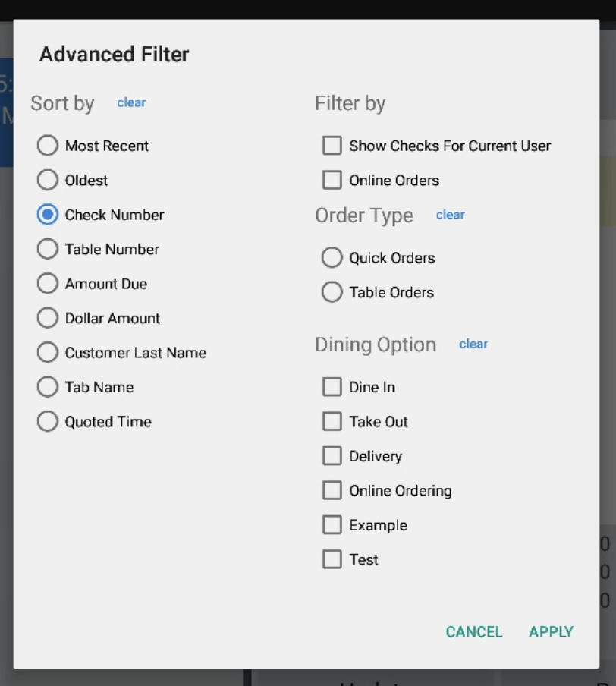Select Quoted Time radio button

click(48, 422)
